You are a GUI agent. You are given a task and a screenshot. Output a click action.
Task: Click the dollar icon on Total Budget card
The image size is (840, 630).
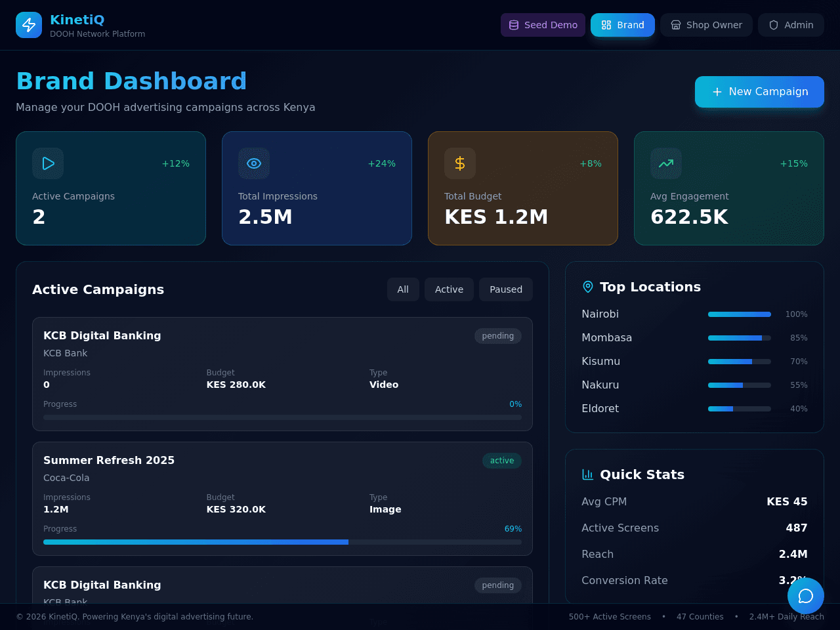[x=460, y=163]
